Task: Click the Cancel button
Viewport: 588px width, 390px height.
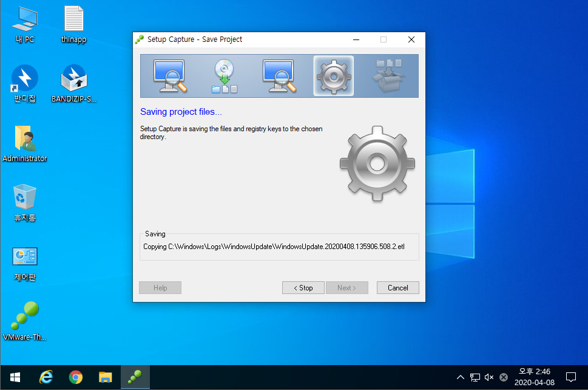Action: pos(398,288)
